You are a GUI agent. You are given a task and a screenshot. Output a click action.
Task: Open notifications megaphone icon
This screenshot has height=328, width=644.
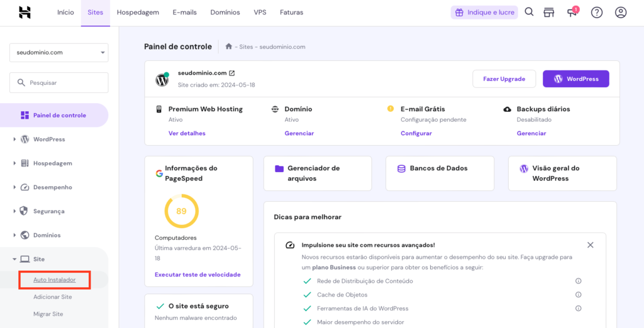pos(572,13)
